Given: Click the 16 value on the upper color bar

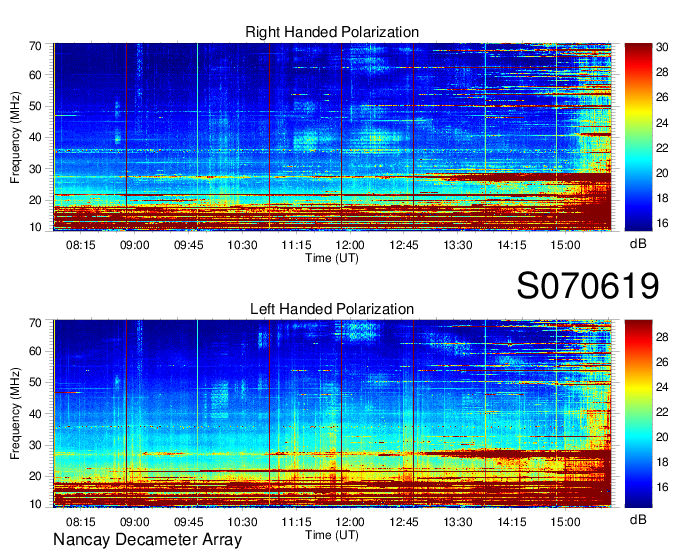Looking at the screenshot, I should pyautogui.click(x=662, y=223).
